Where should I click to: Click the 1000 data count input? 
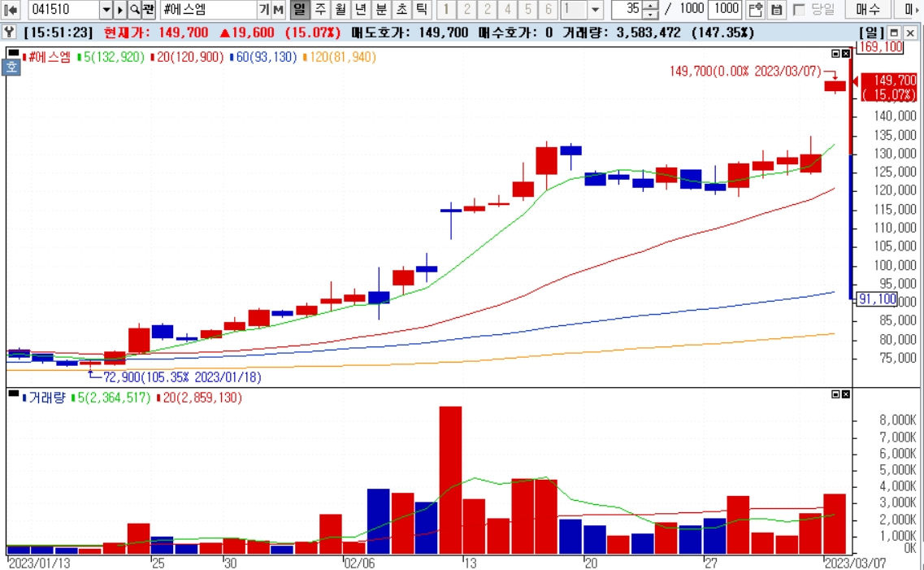pos(726,10)
